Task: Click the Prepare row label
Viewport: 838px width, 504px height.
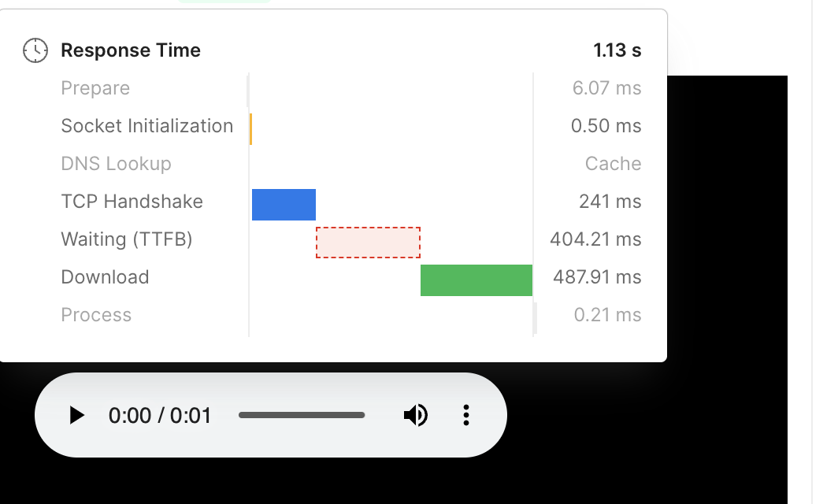Action: click(x=95, y=88)
